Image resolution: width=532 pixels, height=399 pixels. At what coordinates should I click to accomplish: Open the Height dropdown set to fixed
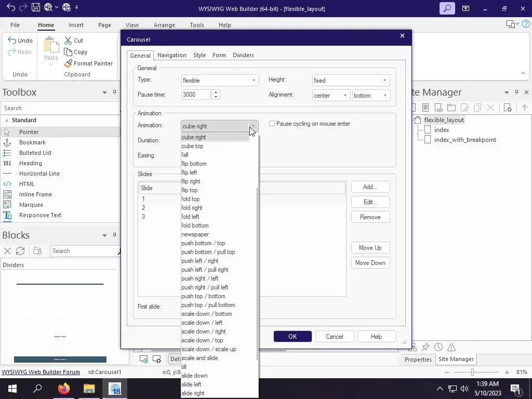pyautogui.click(x=351, y=81)
